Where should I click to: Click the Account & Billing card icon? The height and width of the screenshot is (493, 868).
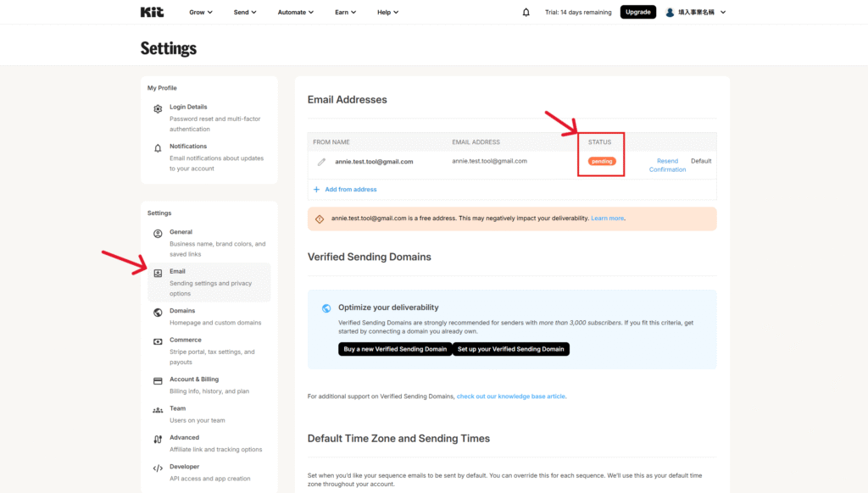click(158, 381)
